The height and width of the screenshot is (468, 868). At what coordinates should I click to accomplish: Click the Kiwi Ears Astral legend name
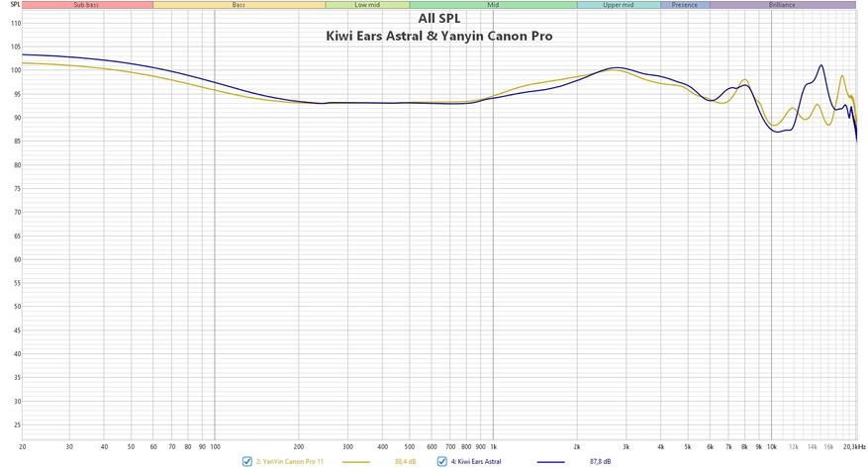476,461
